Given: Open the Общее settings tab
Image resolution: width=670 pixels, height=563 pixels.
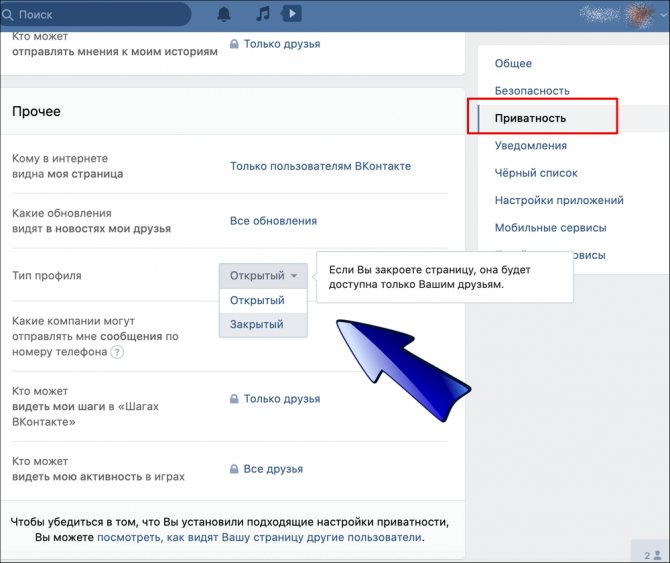Looking at the screenshot, I should pos(513,64).
